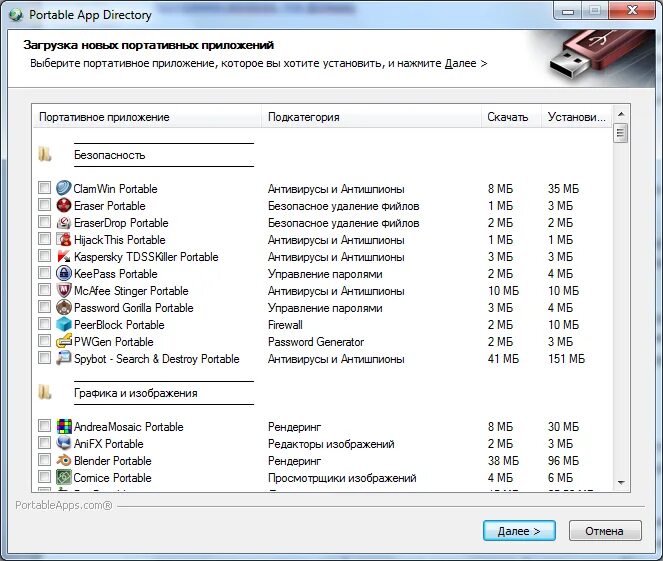Select the Графика и изображения heading
Image resolution: width=663 pixels, height=561 pixels.
coord(136,393)
